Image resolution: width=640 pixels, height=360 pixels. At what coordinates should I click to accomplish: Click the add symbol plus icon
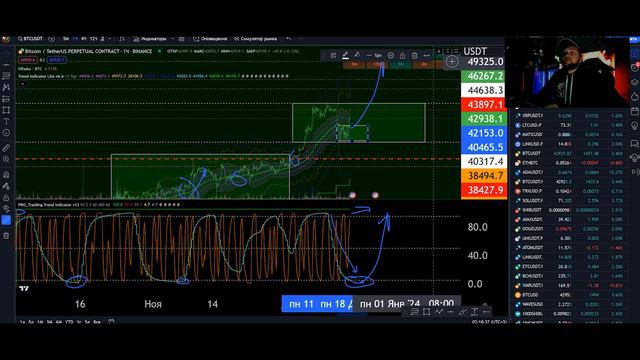(x=51, y=39)
